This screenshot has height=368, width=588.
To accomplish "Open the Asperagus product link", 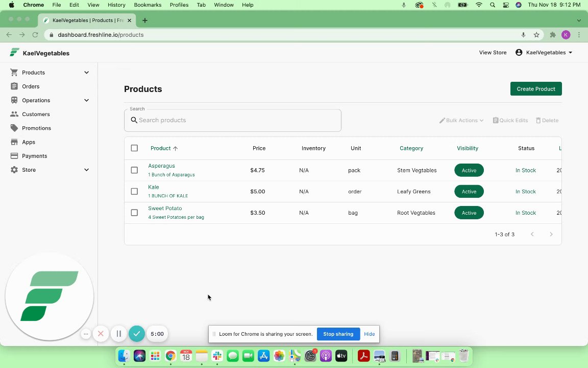I will click(162, 166).
